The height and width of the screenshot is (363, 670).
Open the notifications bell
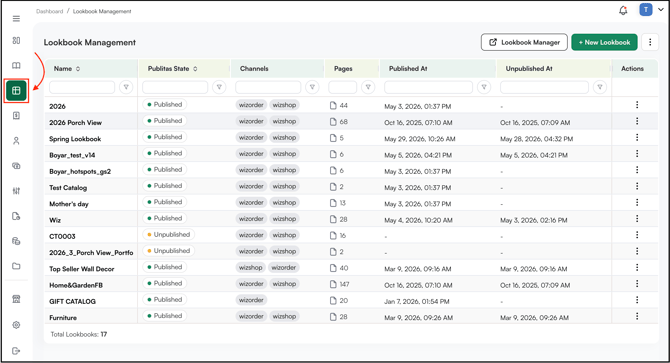(623, 10)
